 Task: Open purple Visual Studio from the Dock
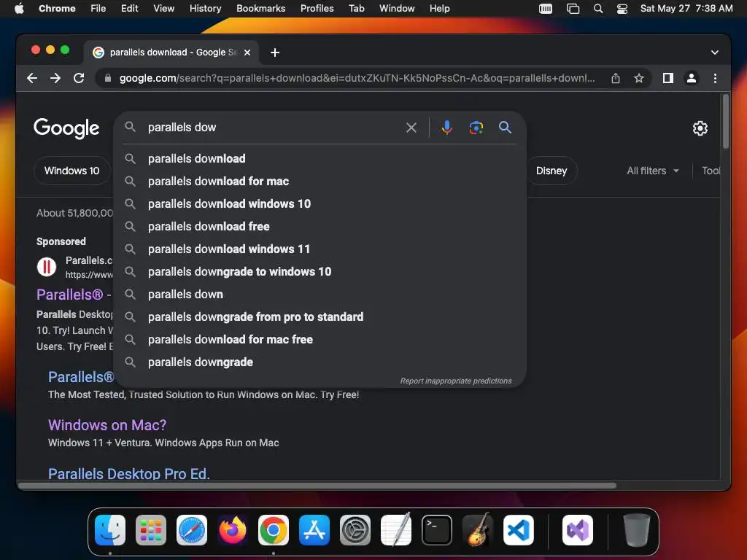(x=578, y=530)
